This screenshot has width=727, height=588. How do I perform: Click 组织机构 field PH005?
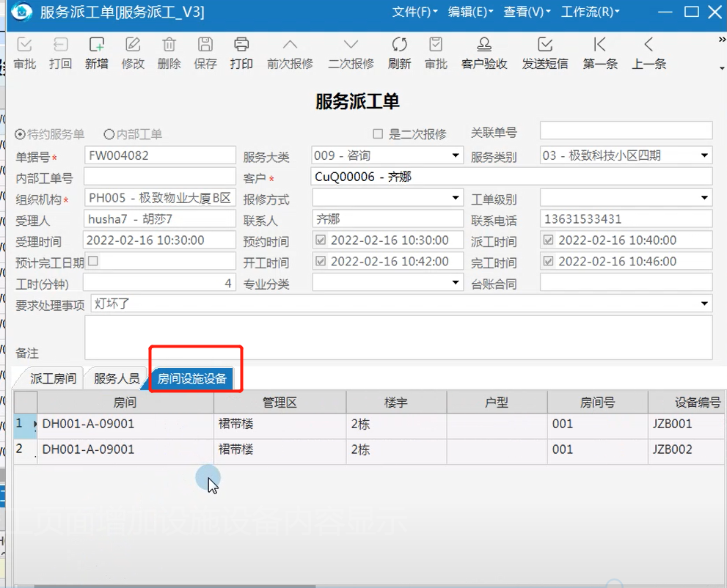160,198
